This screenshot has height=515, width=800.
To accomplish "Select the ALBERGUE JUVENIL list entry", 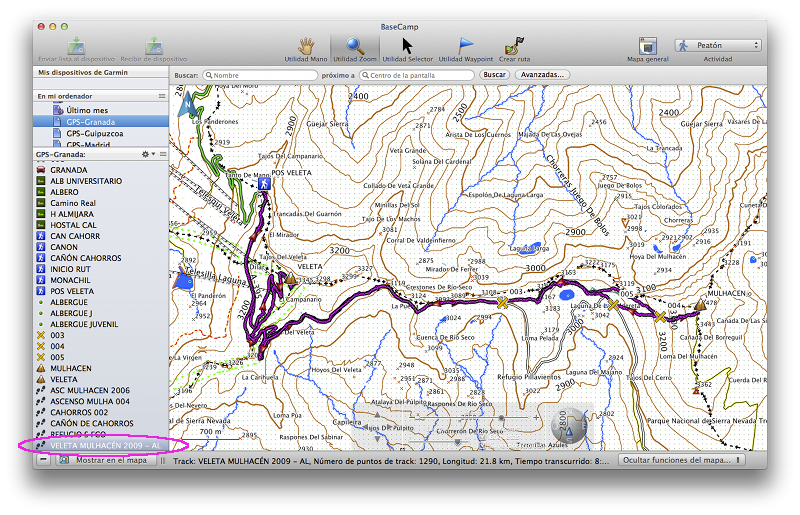I will point(101,325).
